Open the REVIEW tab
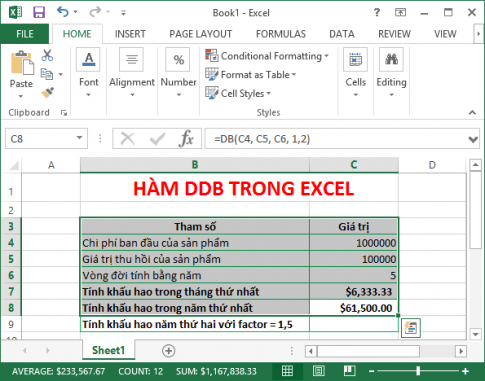 (x=394, y=34)
